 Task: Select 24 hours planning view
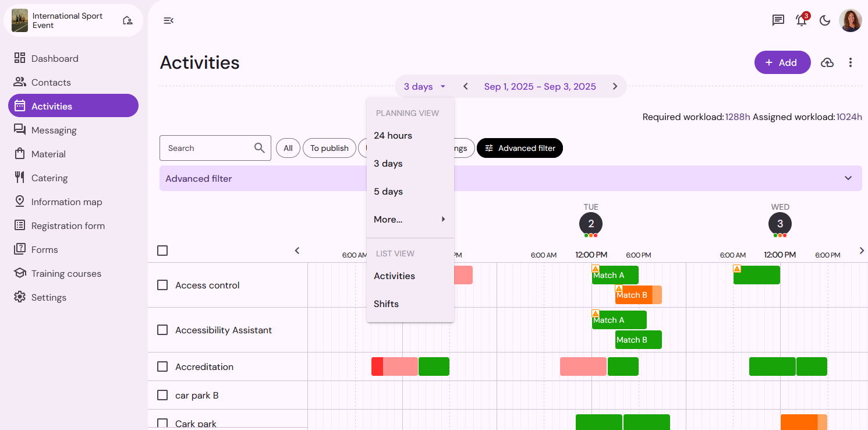tap(410, 135)
